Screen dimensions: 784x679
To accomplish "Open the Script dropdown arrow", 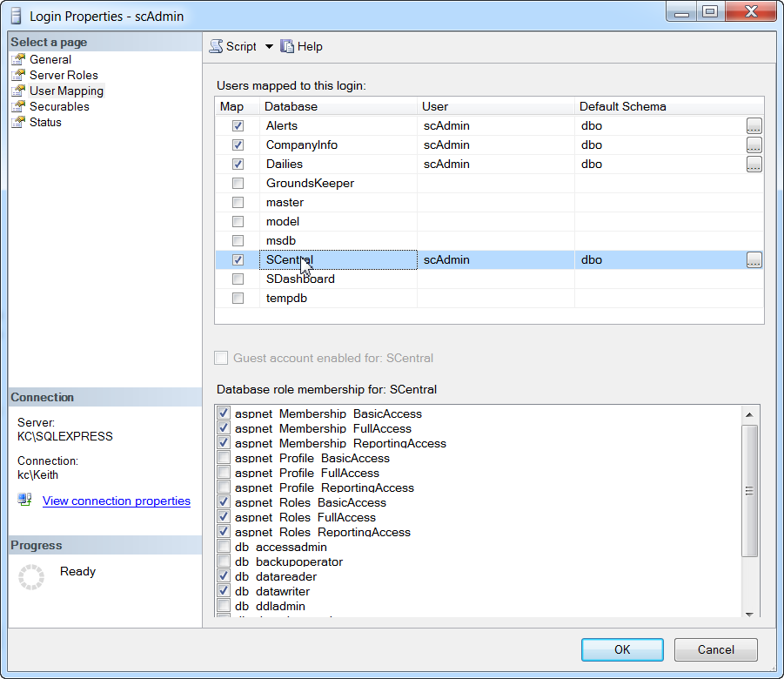I will tap(268, 46).
